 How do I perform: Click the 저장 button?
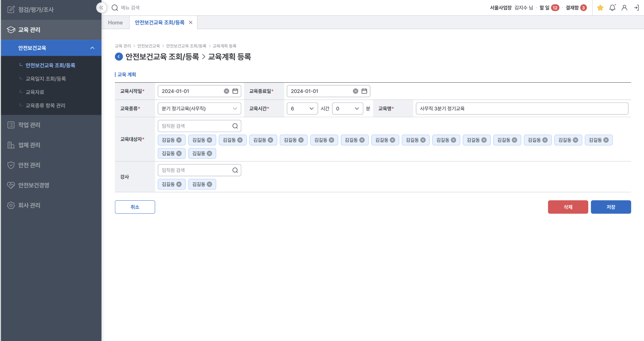(611, 207)
